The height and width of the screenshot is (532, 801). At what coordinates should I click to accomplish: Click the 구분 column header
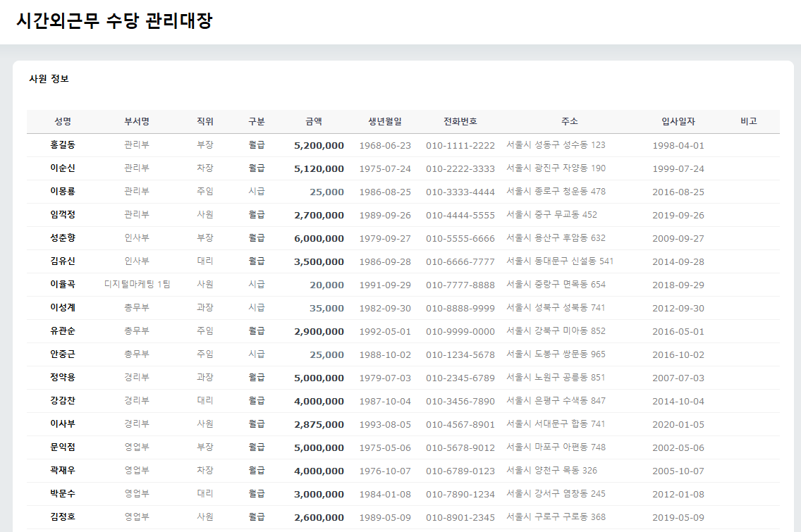click(x=257, y=121)
